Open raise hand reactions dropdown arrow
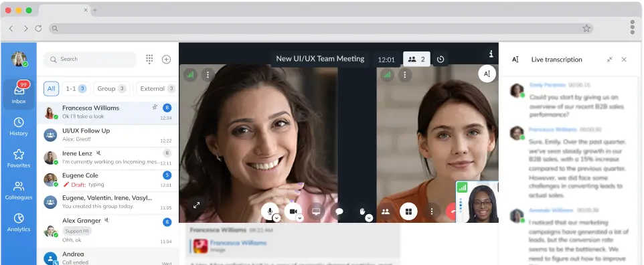Viewport: 644px width, 265px height. 370,217
